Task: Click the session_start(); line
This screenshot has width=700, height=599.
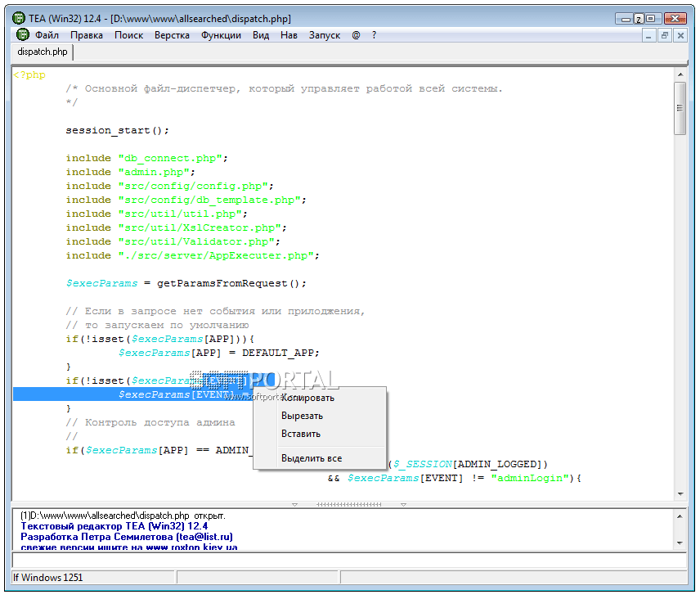Action: tap(118, 130)
